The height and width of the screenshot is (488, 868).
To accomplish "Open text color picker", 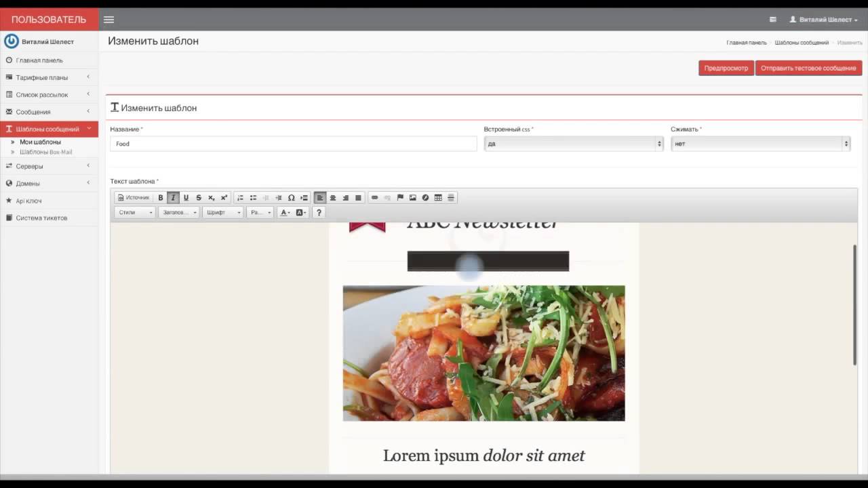I will coord(285,213).
